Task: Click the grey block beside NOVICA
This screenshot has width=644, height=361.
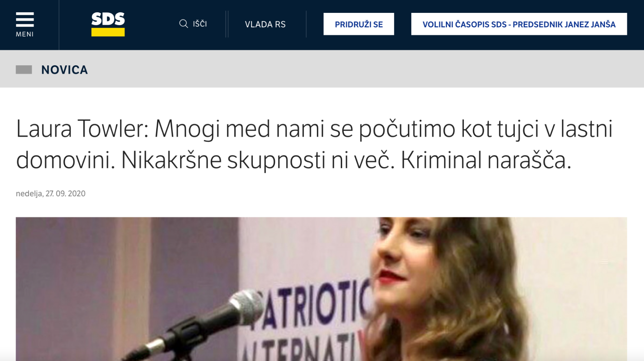Action: coord(24,69)
